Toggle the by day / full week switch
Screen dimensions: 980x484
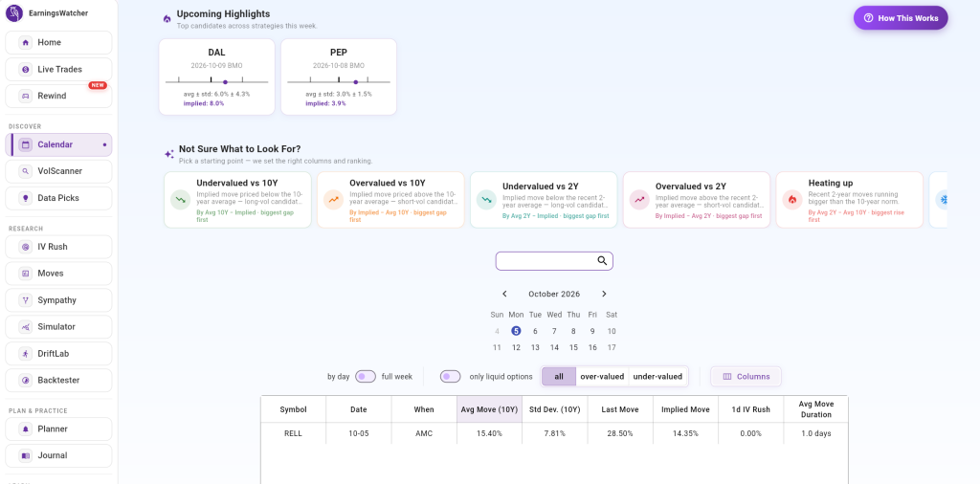pos(366,377)
